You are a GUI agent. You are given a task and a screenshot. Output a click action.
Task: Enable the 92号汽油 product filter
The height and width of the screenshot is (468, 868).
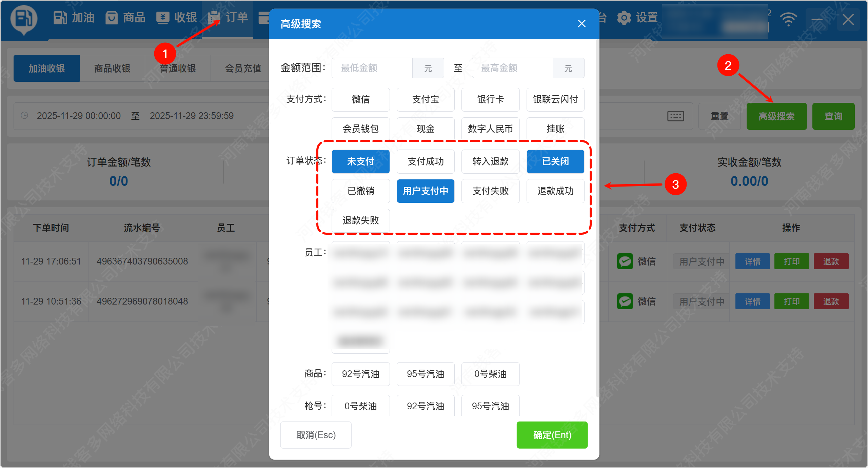[x=360, y=374]
